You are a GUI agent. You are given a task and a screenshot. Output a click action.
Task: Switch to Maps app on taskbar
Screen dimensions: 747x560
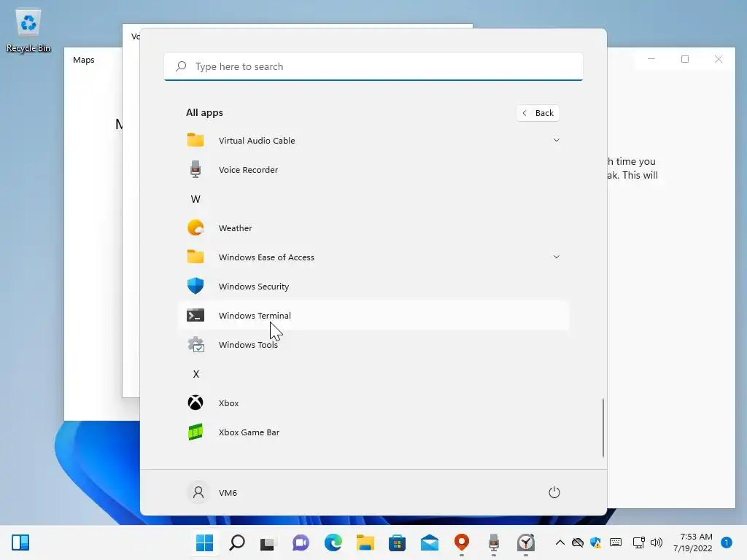(461, 542)
